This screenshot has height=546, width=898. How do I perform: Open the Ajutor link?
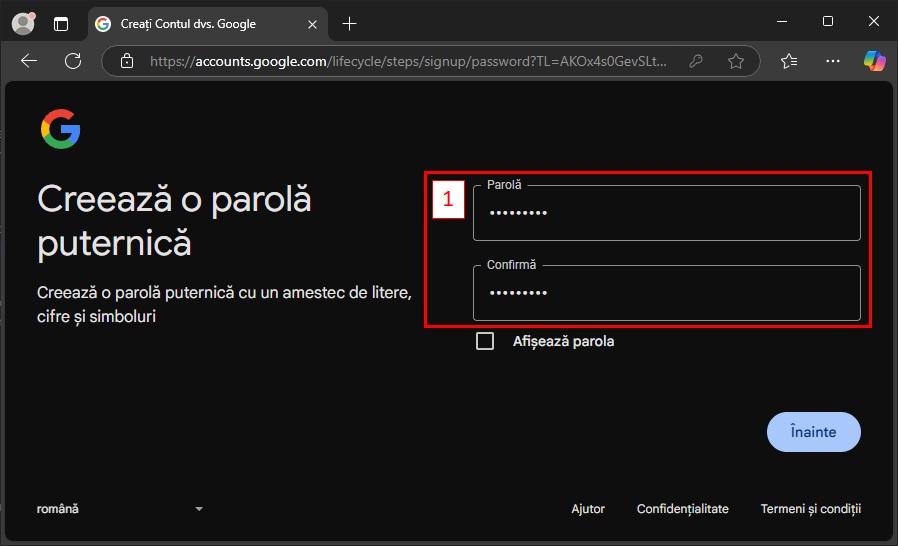[x=588, y=509]
